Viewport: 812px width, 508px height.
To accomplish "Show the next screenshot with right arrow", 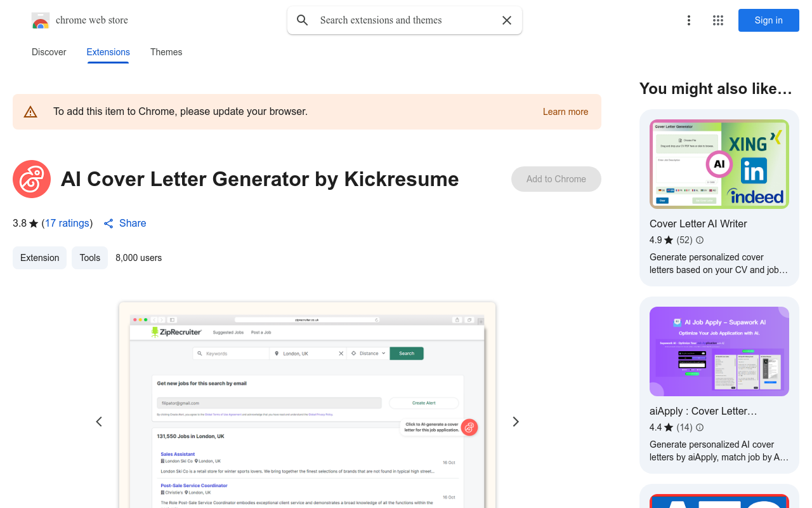I will pos(516,422).
